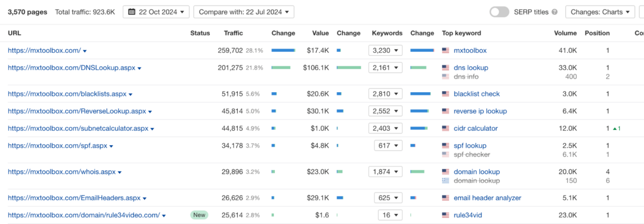
Task: Click the caret next to DNSLookup.aspx URL
Action: (140, 69)
